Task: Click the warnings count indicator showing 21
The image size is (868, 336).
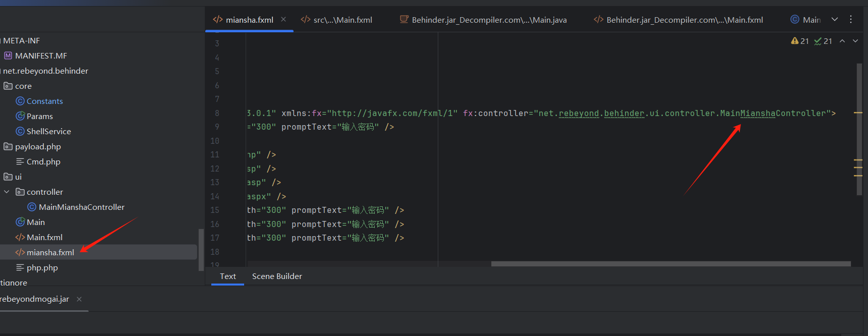Action: (x=800, y=41)
